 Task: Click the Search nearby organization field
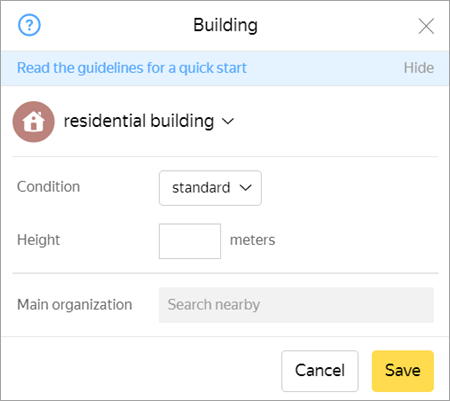[x=296, y=305]
